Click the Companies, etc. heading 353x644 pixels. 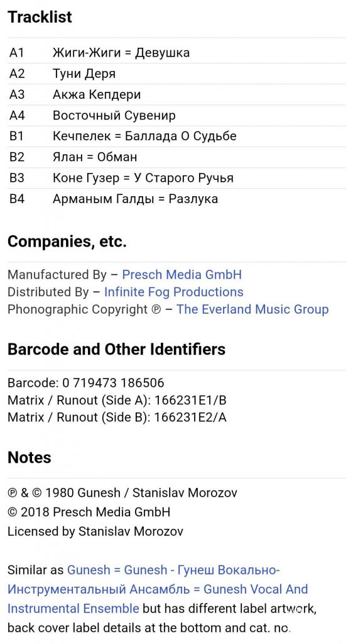67,241
